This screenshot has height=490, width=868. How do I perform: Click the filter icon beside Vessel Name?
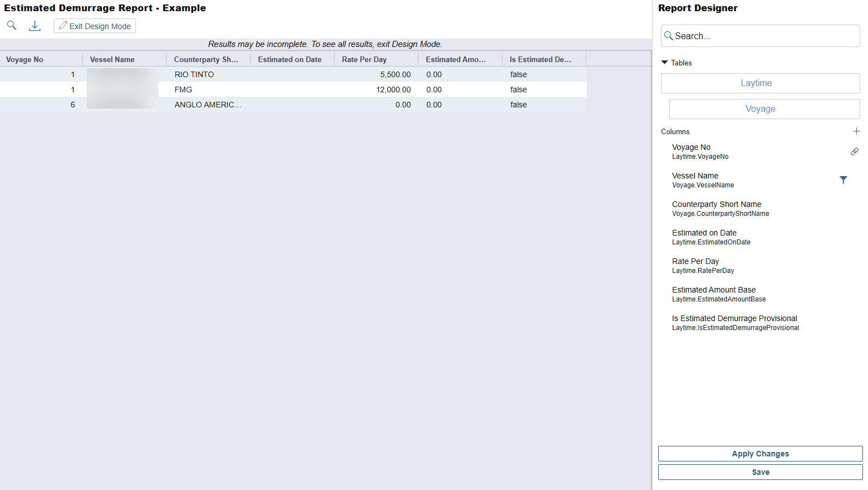(843, 180)
